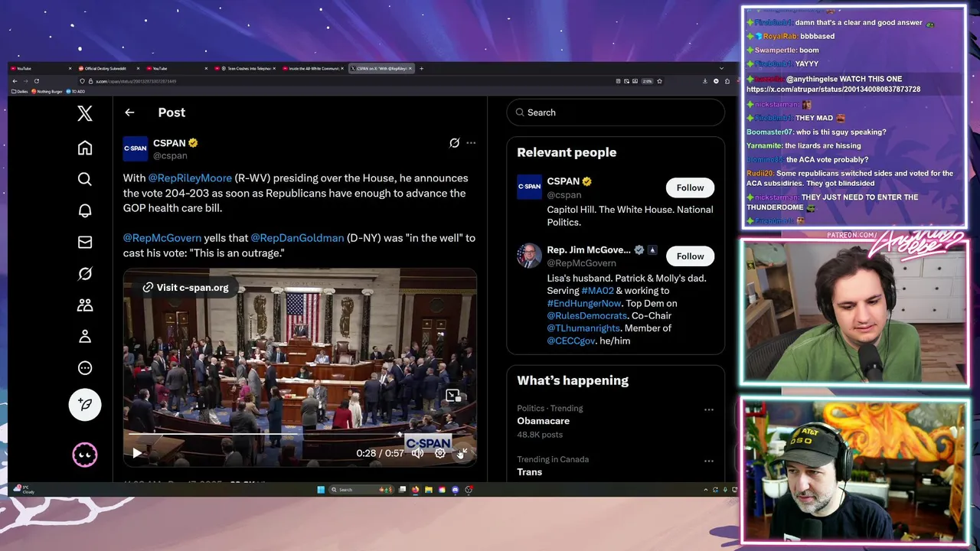The image size is (980, 551).
Task: Open Trans trending in Canada topic
Action: point(529,472)
